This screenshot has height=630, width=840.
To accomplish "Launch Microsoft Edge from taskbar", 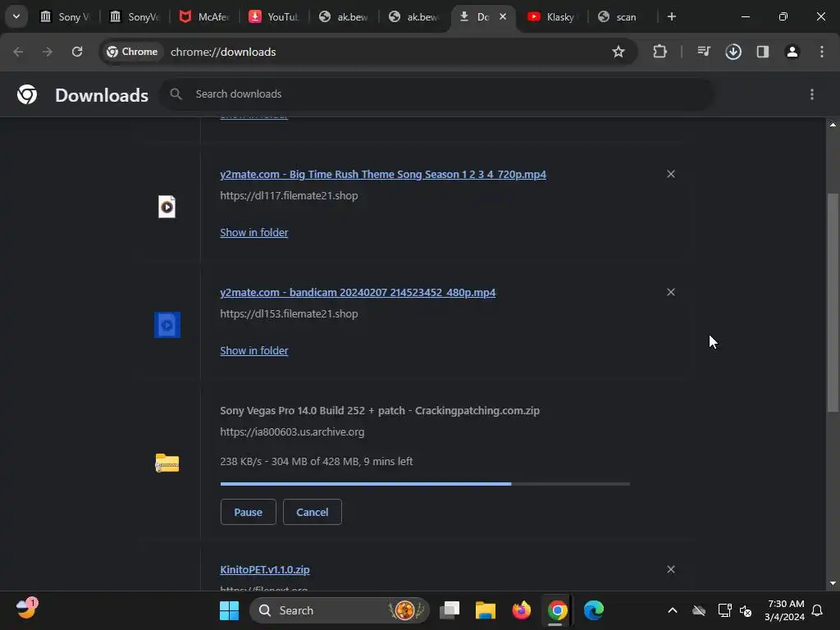I will point(594,610).
